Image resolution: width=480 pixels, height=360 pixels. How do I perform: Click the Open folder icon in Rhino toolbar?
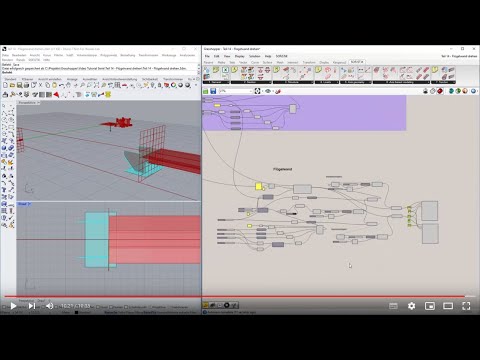12,85
